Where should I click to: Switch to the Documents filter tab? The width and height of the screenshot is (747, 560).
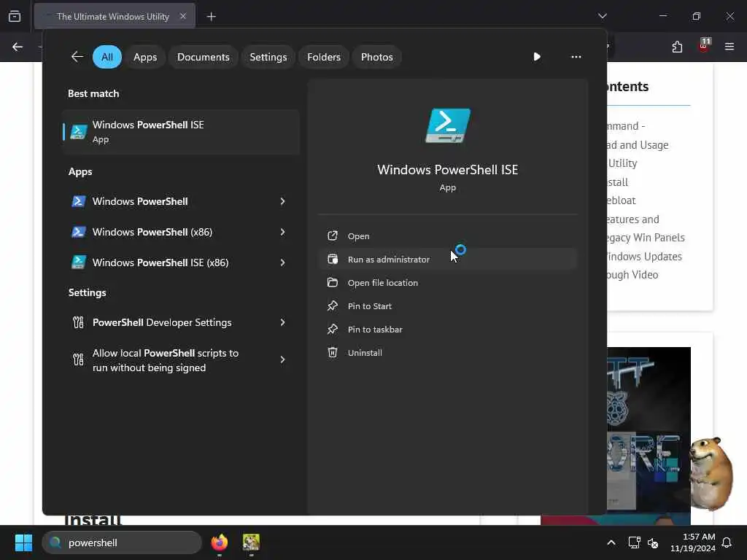[204, 57]
